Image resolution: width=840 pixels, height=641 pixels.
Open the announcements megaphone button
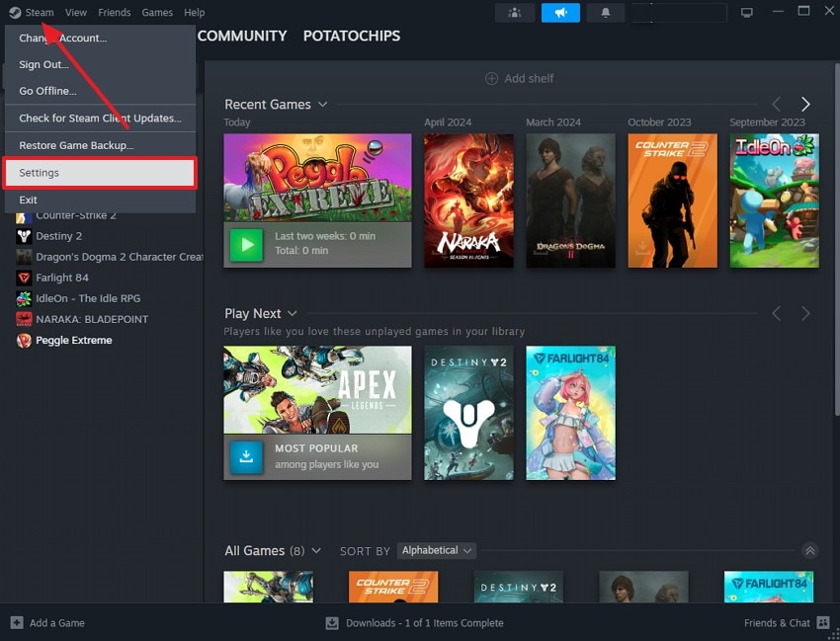point(560,12)
